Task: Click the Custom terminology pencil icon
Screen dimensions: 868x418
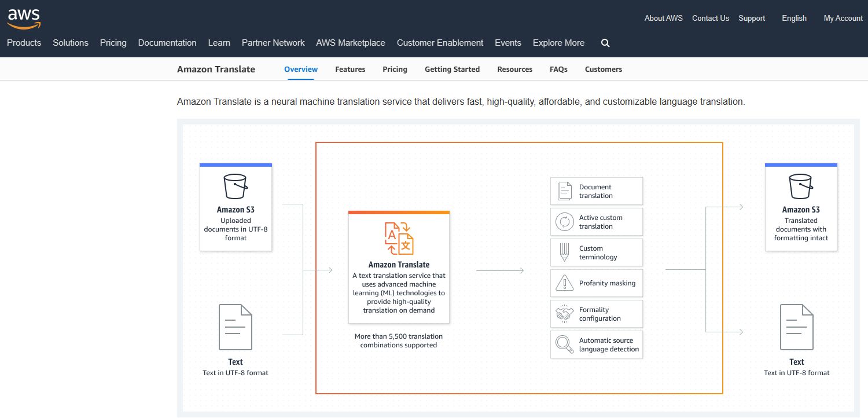Action: click(x=564, y=252)
